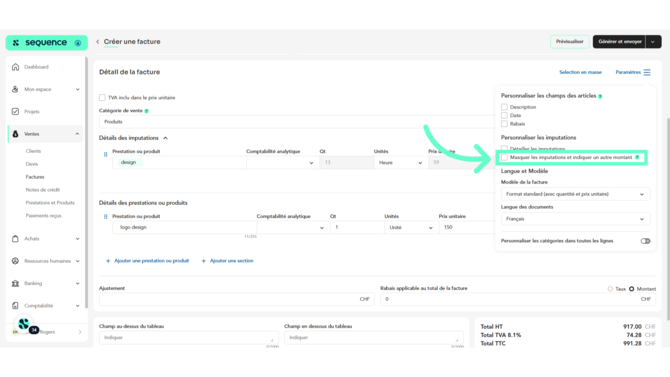The width and height of the screenshot is (670, 377).
Task: Click the Catégorie de vente Produits field
Action: click(297, 122)
